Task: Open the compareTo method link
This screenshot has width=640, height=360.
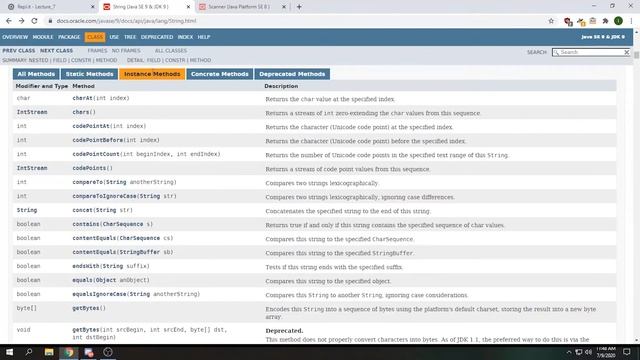Action: click(x=87, y=182)
